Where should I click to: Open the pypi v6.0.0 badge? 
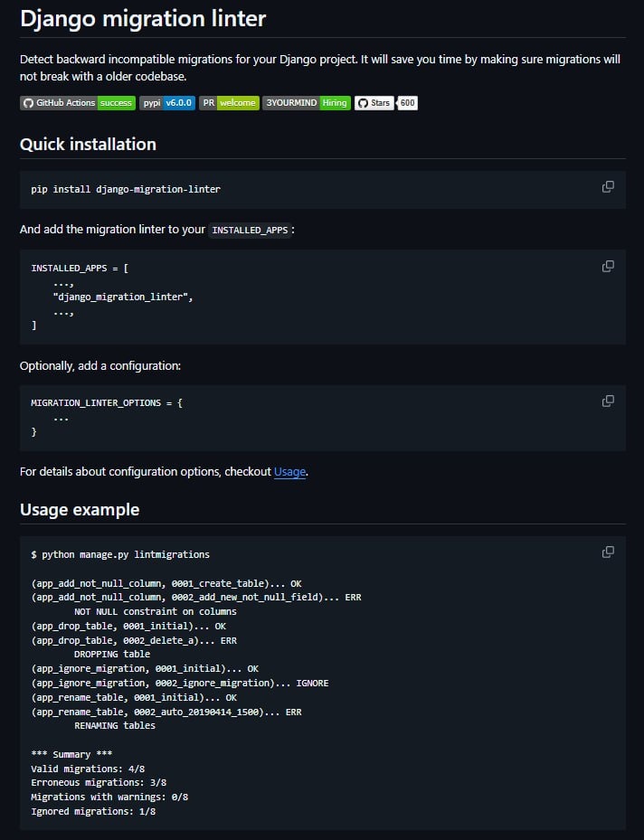click(x=167, y=103)
